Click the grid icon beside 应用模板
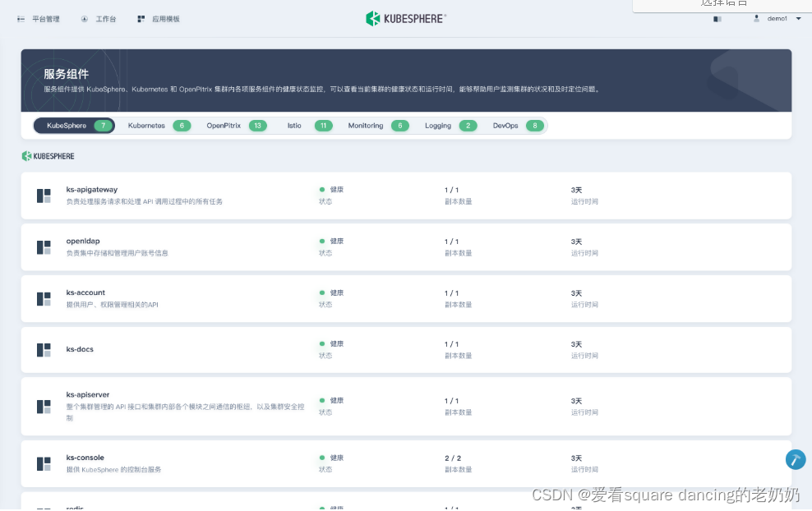 tap(141, 19)
